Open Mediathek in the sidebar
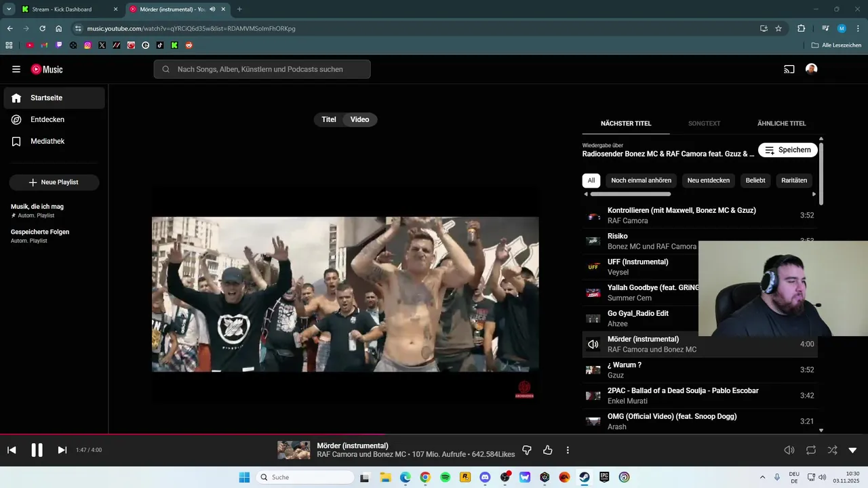 (54, 141)
